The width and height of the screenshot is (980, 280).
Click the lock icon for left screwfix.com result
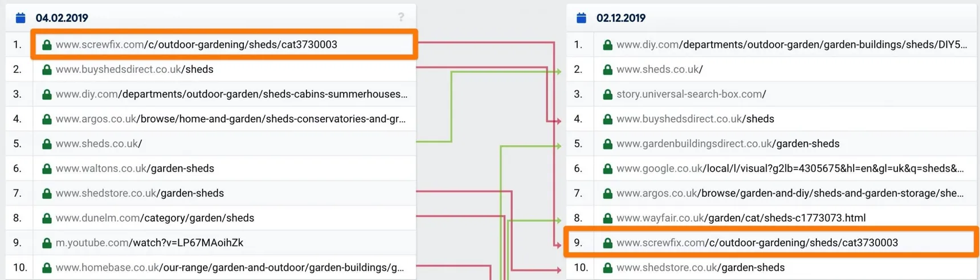pyautogui.click(x=47, y=44)
